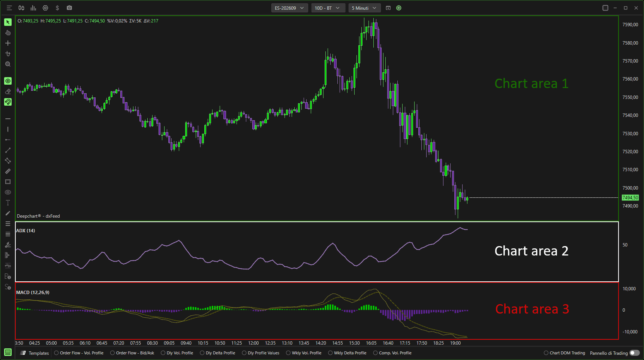Viewport: 644px width, 360px height.
Task: Click the 7590,00 price axis label
Action: point(630,25)
